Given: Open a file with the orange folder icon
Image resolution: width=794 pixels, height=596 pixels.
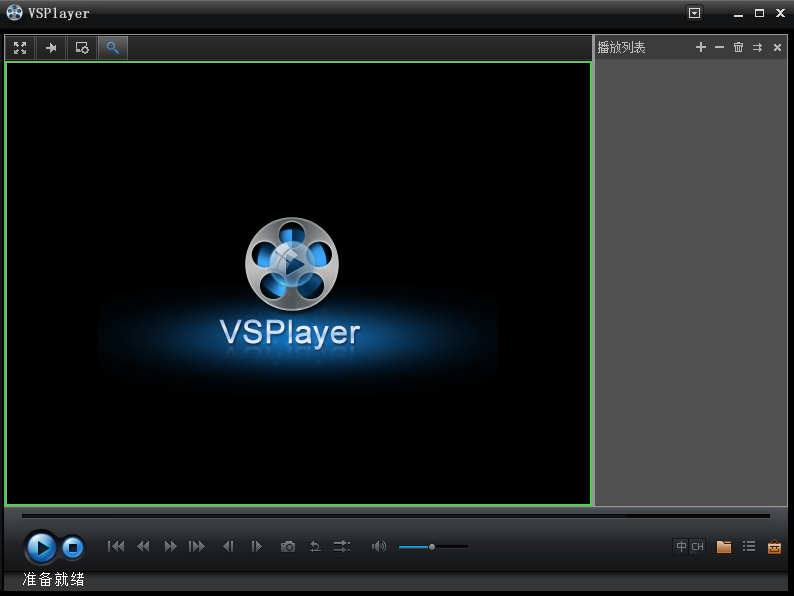Looking at the screenshot, I should [724, 546].
